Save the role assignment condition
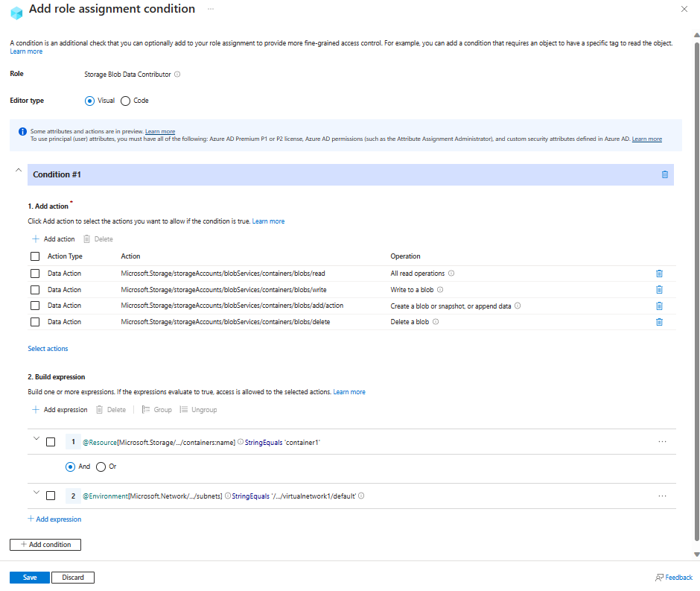This screenshot has width=700, height=591. [29, 577]
